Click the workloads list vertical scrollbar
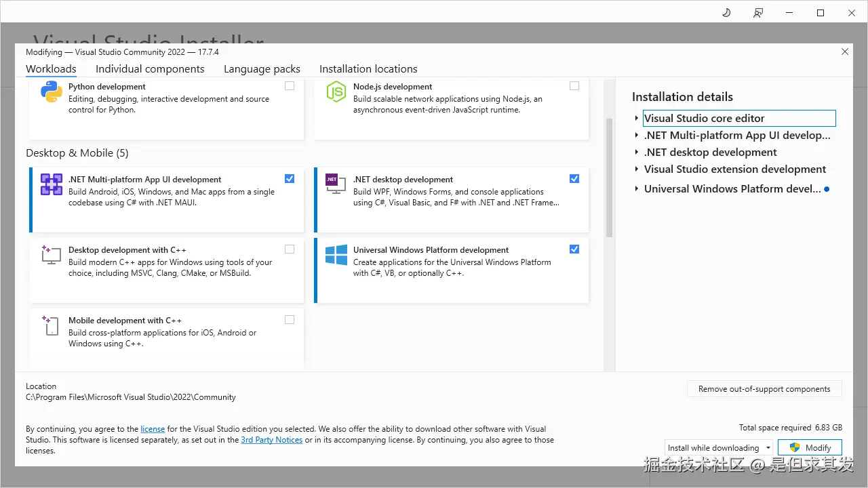868x488 pixels. [x=609, y=178]
